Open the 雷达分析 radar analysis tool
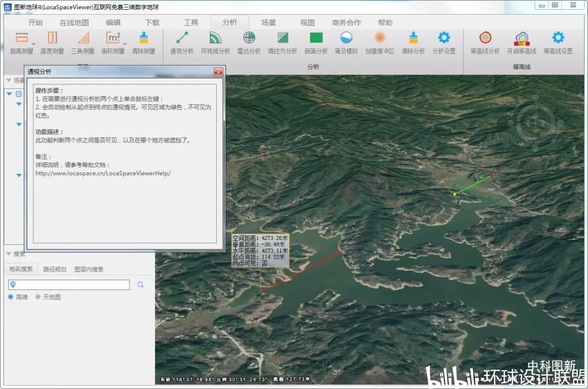Viewport: 588px width, 389px height. coord(249,43)
